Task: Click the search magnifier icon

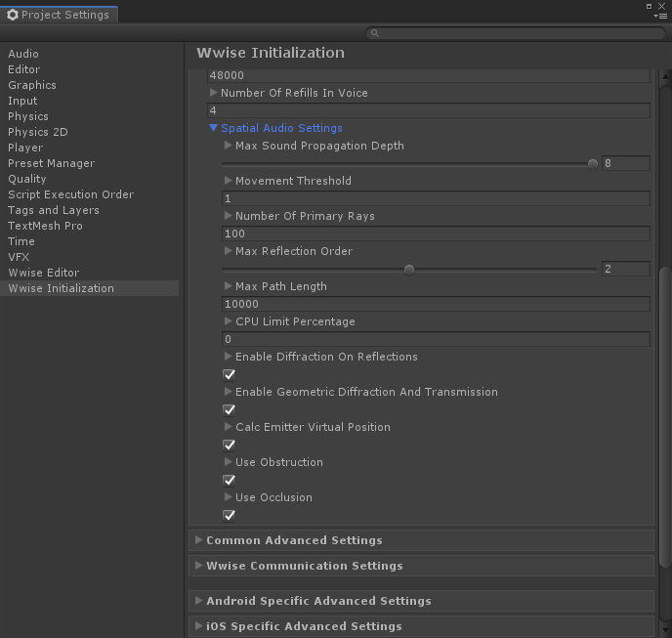Action: [374, 33]
